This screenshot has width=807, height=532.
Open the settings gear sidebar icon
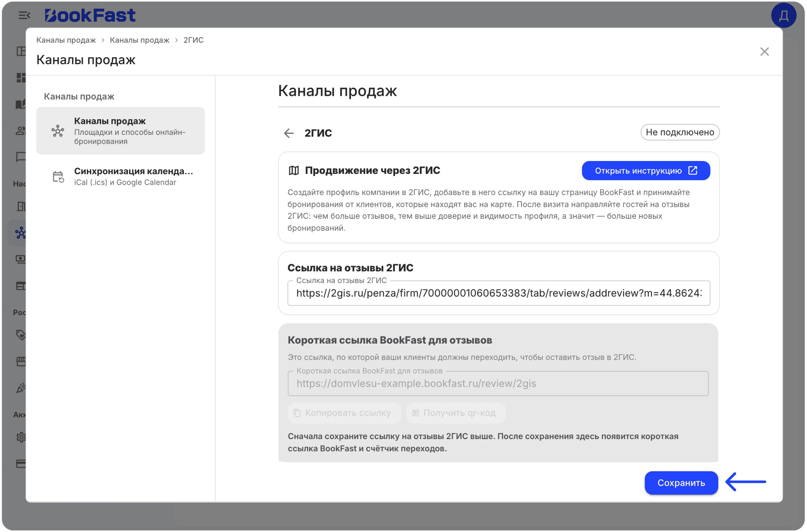pos(21,437)
